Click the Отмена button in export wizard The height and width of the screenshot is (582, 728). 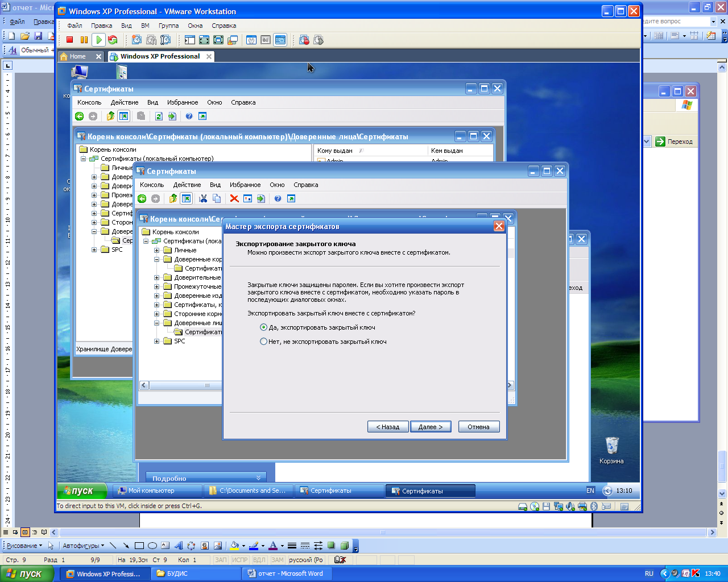pyautogui.click(x=479, y=427)
